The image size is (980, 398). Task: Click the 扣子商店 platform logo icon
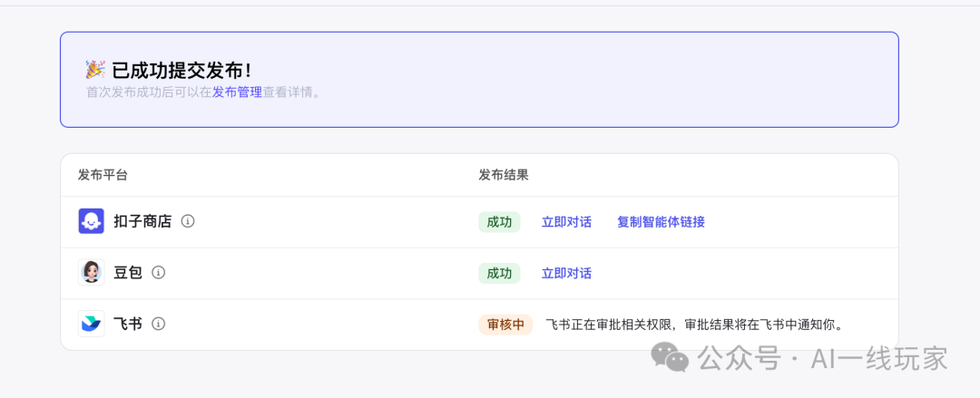pos(92,221)
